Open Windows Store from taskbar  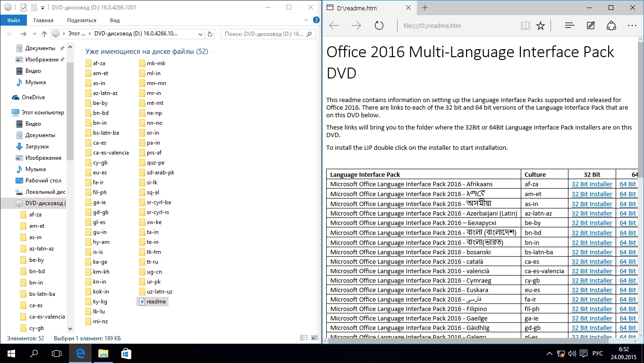click(126, 353)
